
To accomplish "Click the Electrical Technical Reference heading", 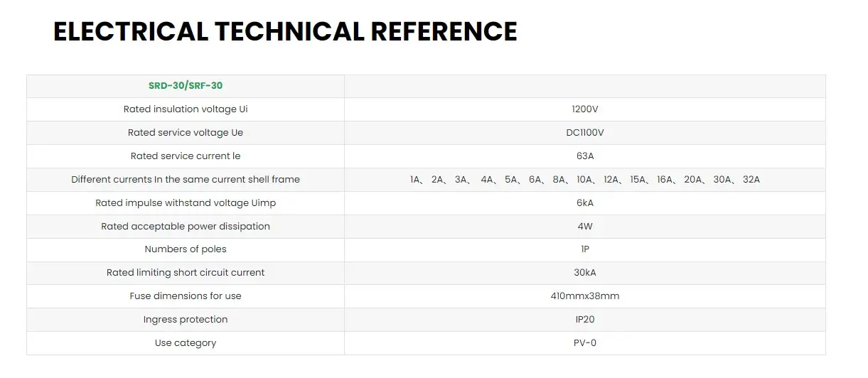I will pos(285,32).
